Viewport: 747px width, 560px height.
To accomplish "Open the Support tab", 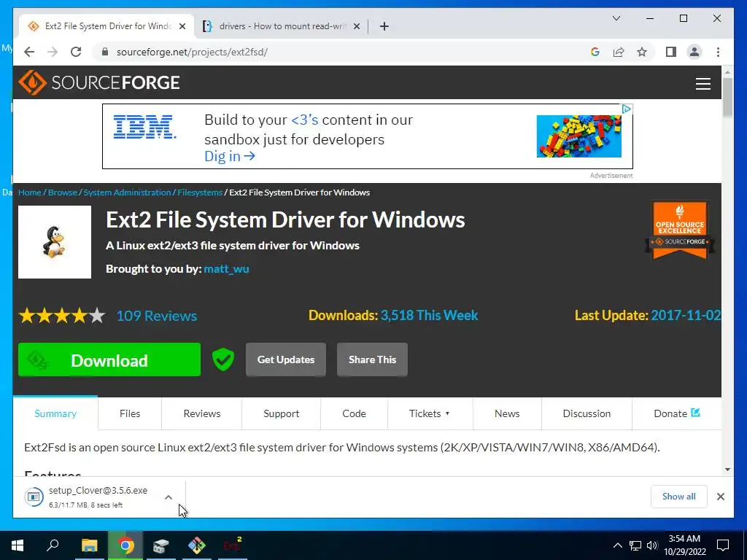I will (x=281, y=413).
